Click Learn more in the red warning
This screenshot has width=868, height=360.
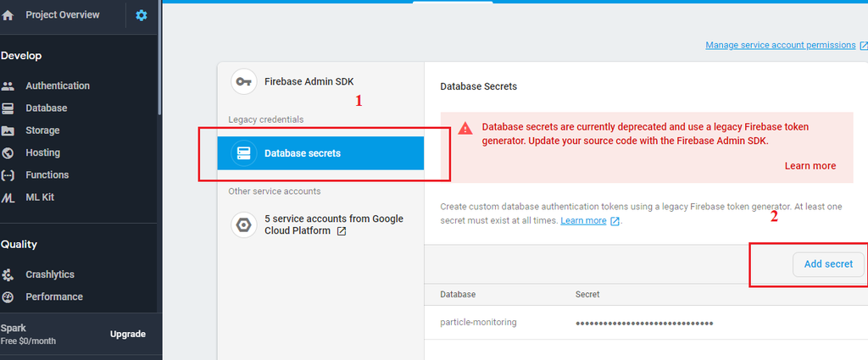click(810, 166)
